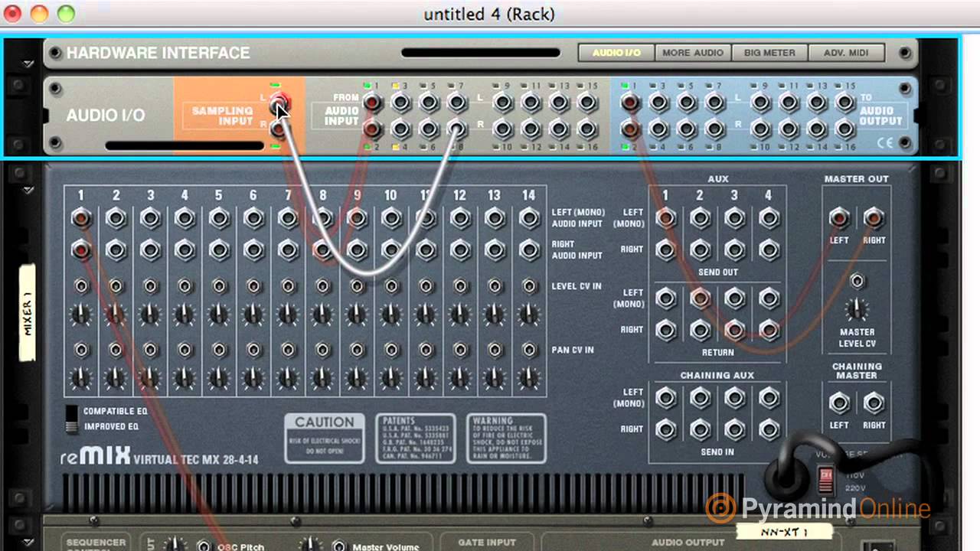980x551 pixels.
Task: Collapse the Hardware Interface device fold arrow
Action: 28,64
